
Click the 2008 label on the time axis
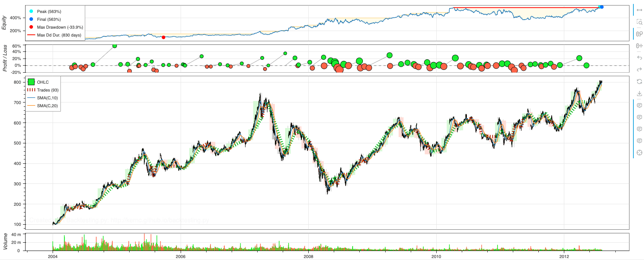pos(308,256)
